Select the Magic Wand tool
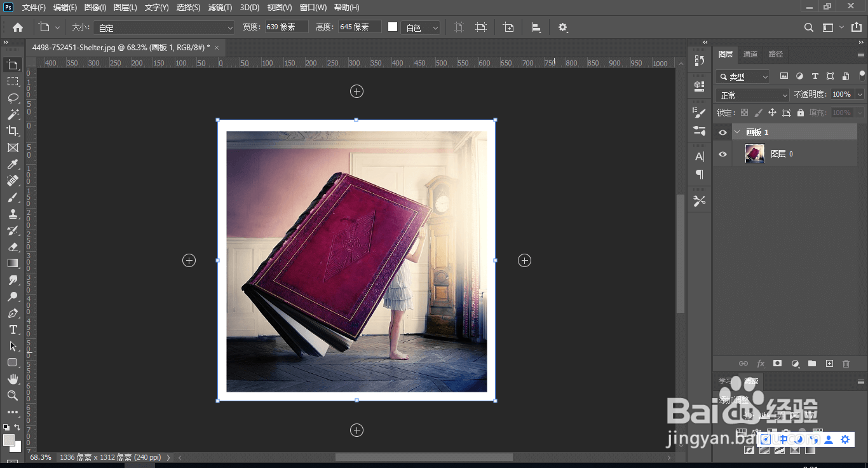 click(x=13, y=114)
